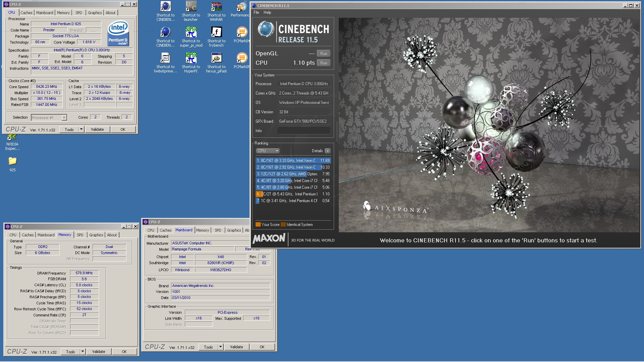Open the hwbotprime shortcut icon
The width and height of the screenshot is (644, 362).
tap(165, 63)
